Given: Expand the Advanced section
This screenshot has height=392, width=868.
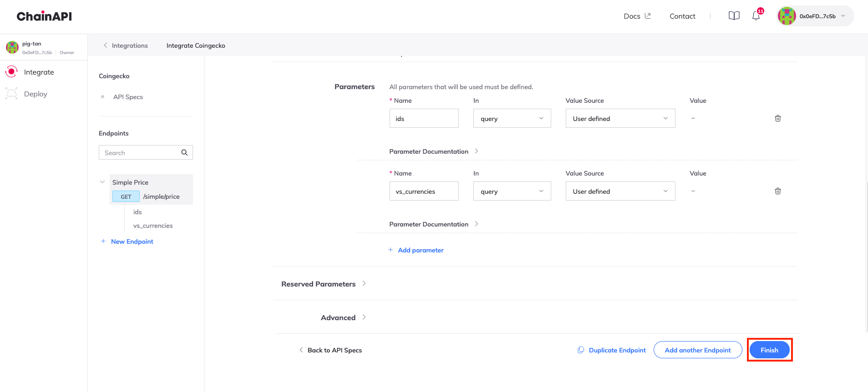Looking at the screenshot, I should click(x=343, y=317).
